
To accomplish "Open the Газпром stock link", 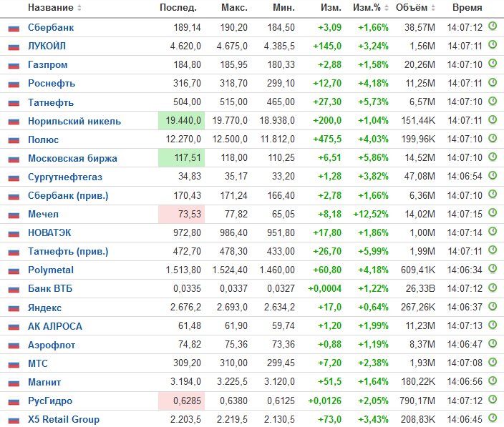I will point(47,65).
